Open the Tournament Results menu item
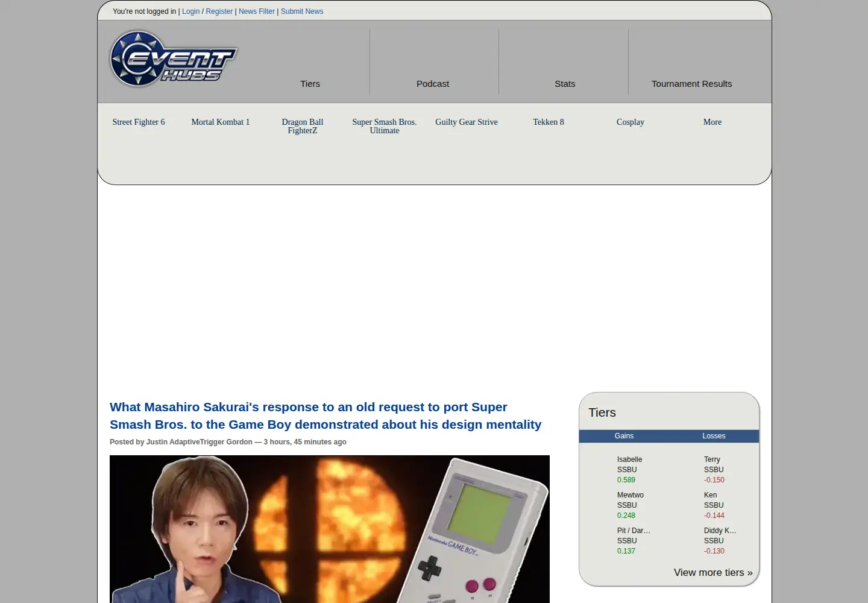The height and width of the screenshot is (603, 868). (691, 84)
